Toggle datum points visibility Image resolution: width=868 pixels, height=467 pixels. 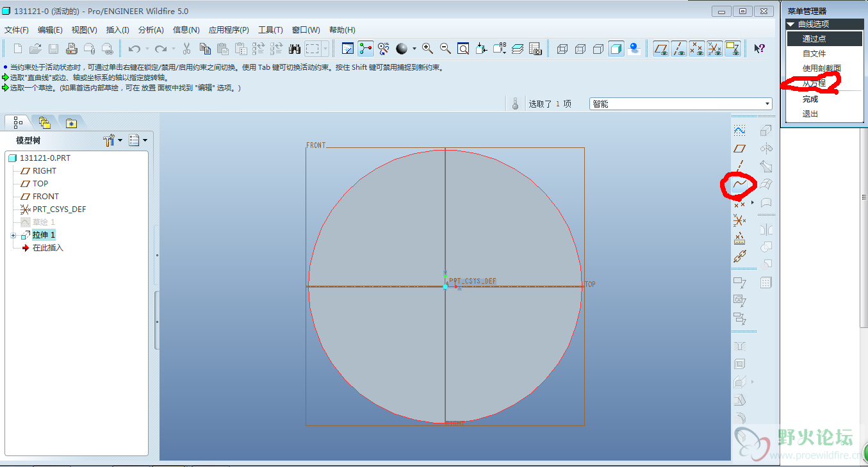[x=697, y=49]
